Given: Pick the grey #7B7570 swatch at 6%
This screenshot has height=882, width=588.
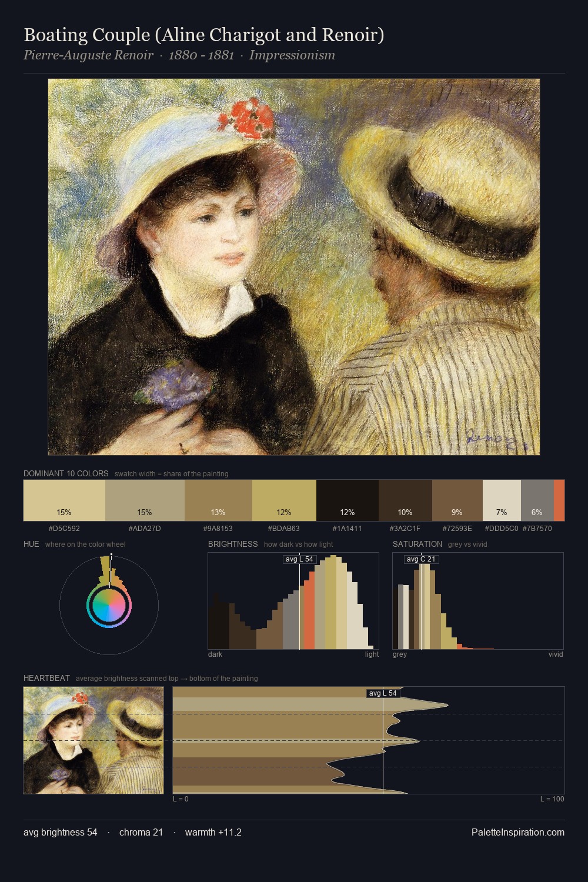Looking at the screenshot, I should coord(537,500).
